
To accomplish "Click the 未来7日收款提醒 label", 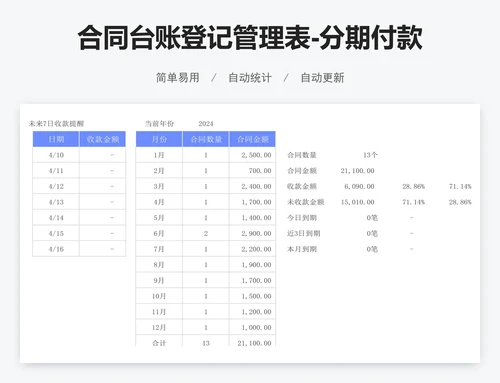I will (x=56, y=124).
